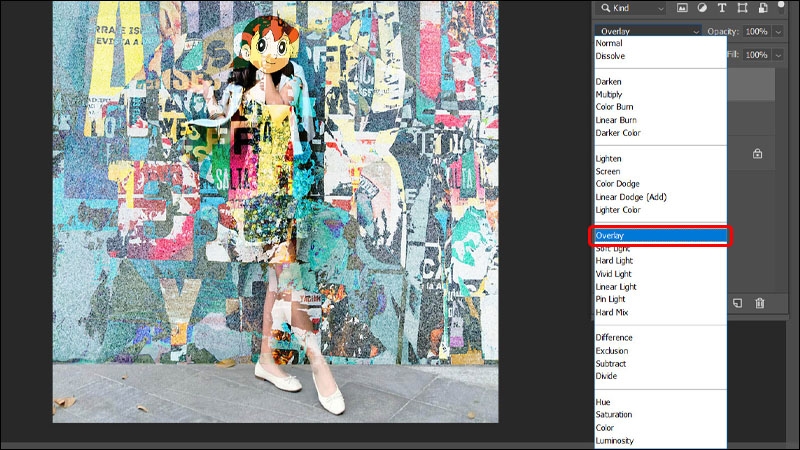Toggle the layer filtering on/off switch

pyautogui.click(x=781, y=6)
